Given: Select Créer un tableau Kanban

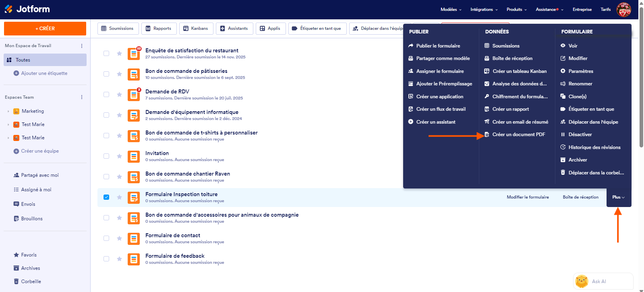Looking at the screenshot, I should [x=516, y=71].
